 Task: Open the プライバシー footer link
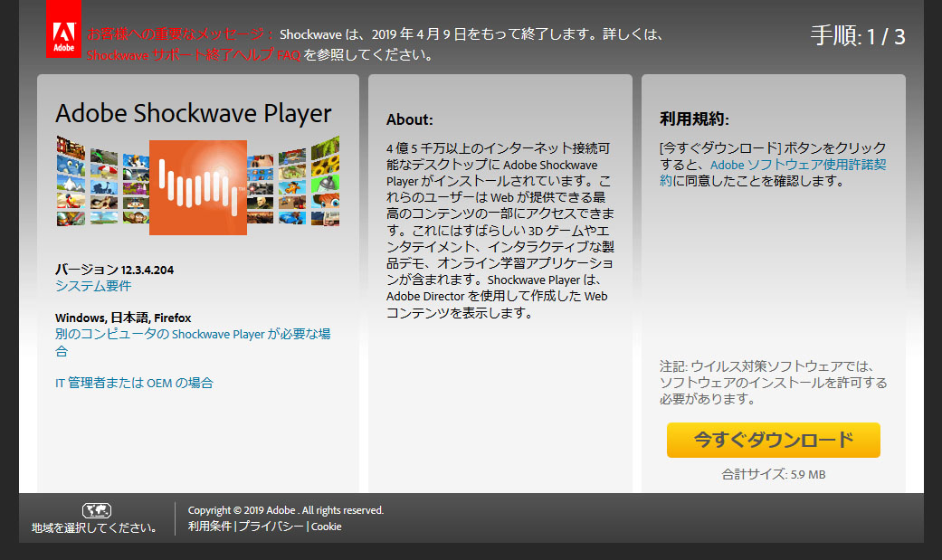click(x=271, y=527)
